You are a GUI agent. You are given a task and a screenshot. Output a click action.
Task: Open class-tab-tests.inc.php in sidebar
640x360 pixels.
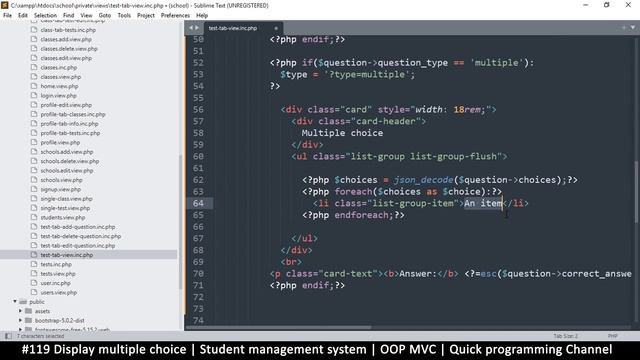(x=68, y=30)
